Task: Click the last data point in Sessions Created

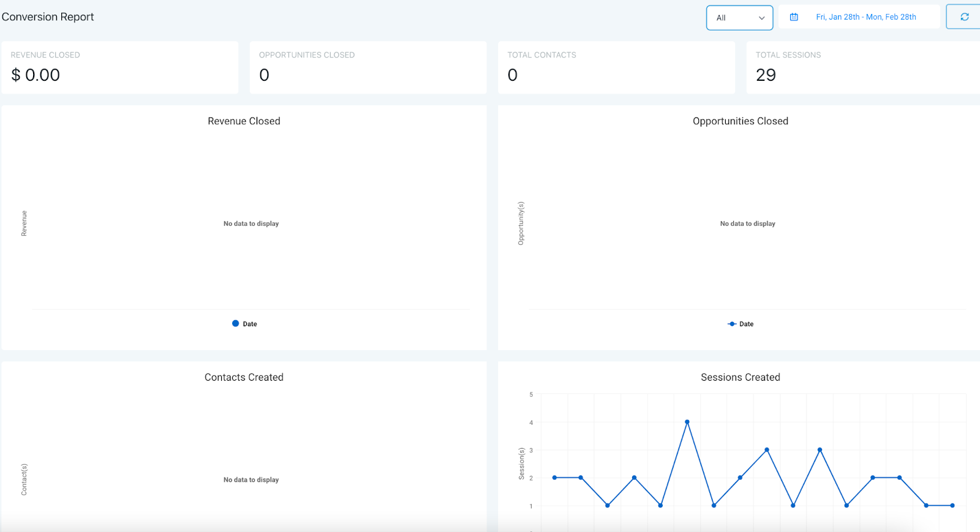Action: click(952, 506)
